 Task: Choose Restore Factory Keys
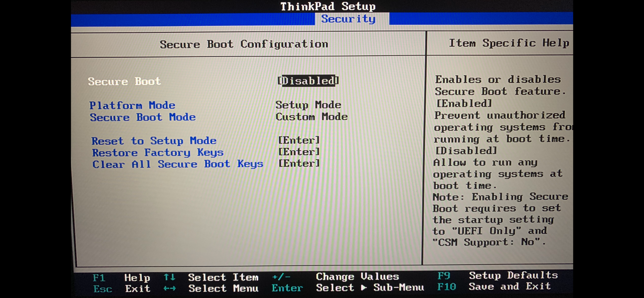158,153
